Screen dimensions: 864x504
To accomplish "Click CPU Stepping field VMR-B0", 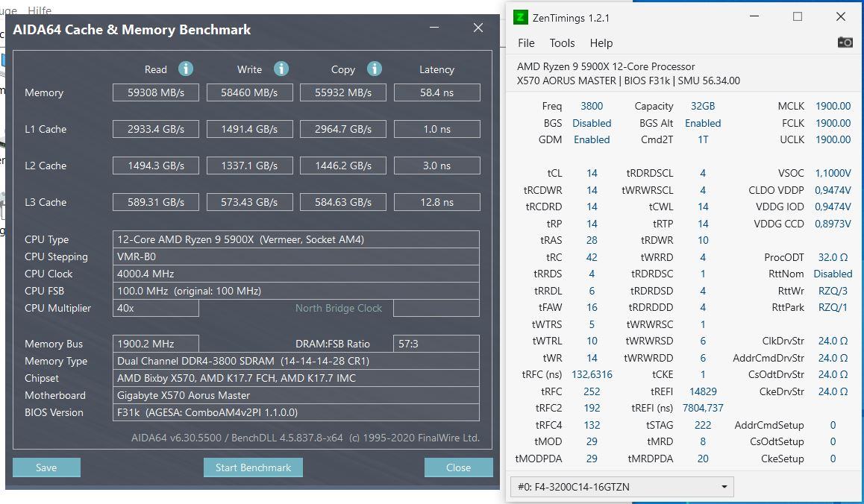I will tap(296, 256).
